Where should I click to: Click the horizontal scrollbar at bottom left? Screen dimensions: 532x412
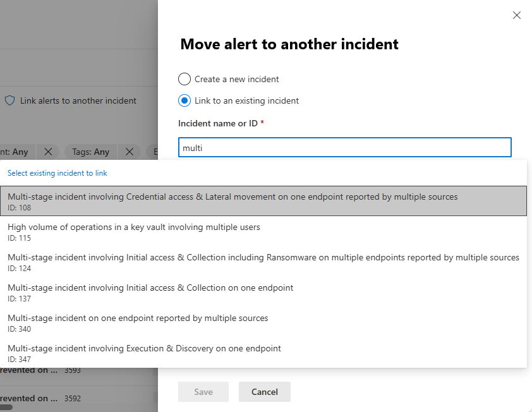(x=6, y=408)
